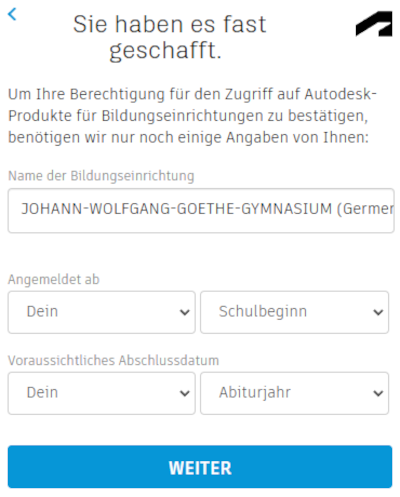The height and width of the screenshot is (497, 400).
Task: Click the Autodesk logo
Action: tap(374, 24)
